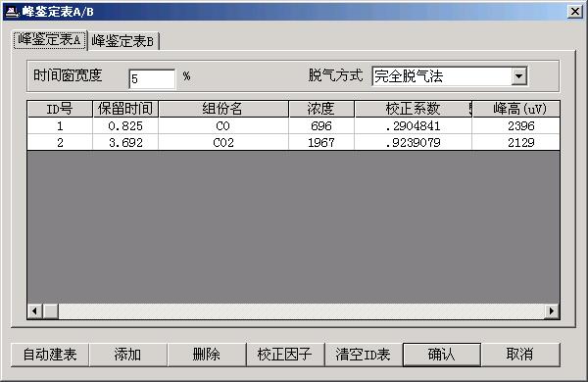Click the horizontal scrollbar left arrow
Screen dimensions: 588x382
35,310
